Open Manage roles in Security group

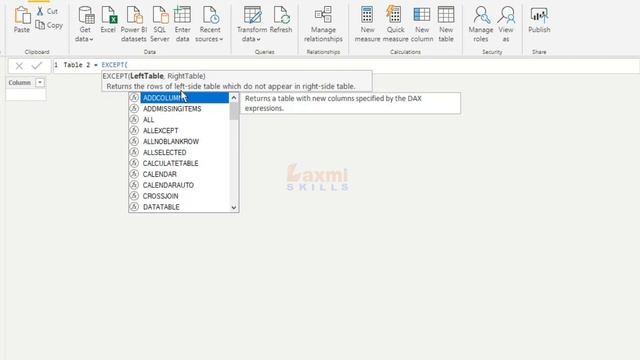point(480,24)
